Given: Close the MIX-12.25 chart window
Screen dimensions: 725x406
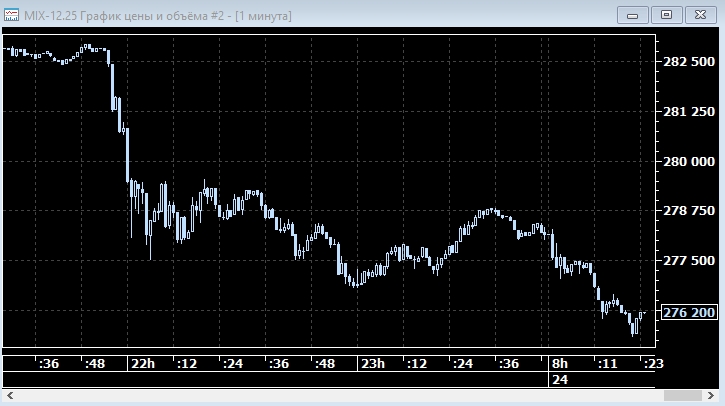Looking at the screenshot, I should (x=700, y=14).
